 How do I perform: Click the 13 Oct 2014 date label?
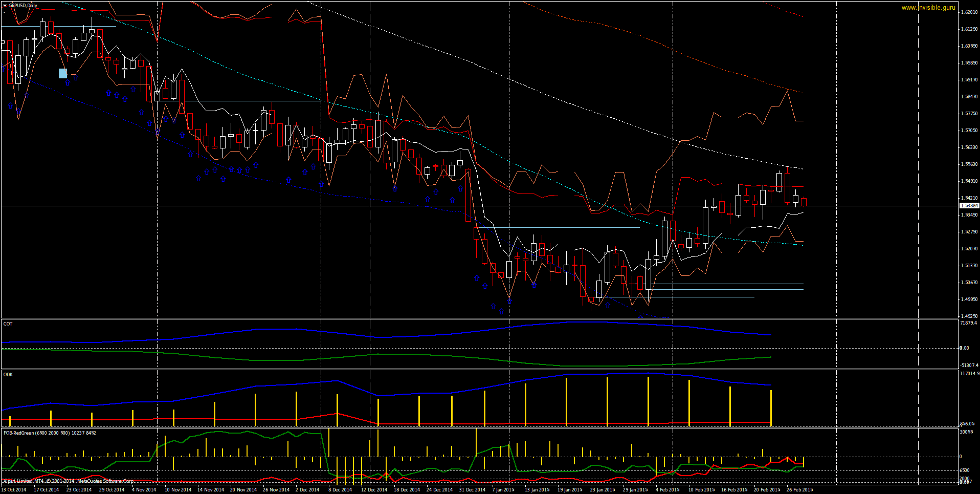(14, 490)
